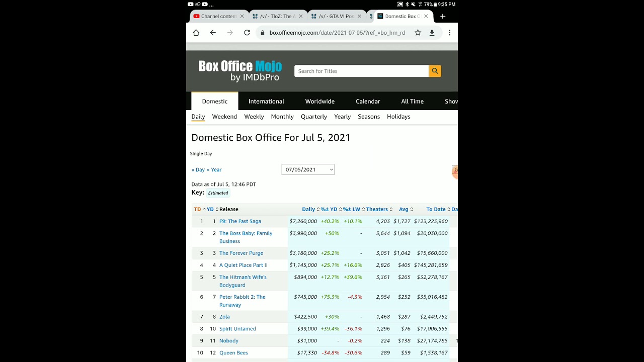Open A Quiet Place Part II link
The height and width of the screenshot is (362, 644).
(243, 265)
